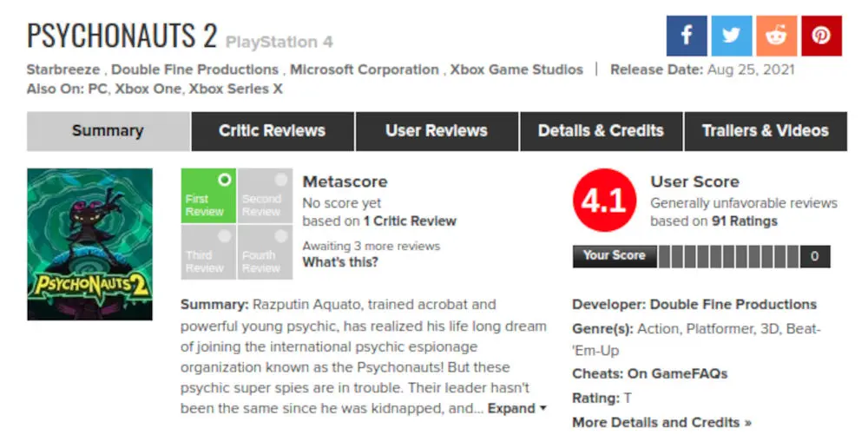Expand the game summary text

point(516,408)
